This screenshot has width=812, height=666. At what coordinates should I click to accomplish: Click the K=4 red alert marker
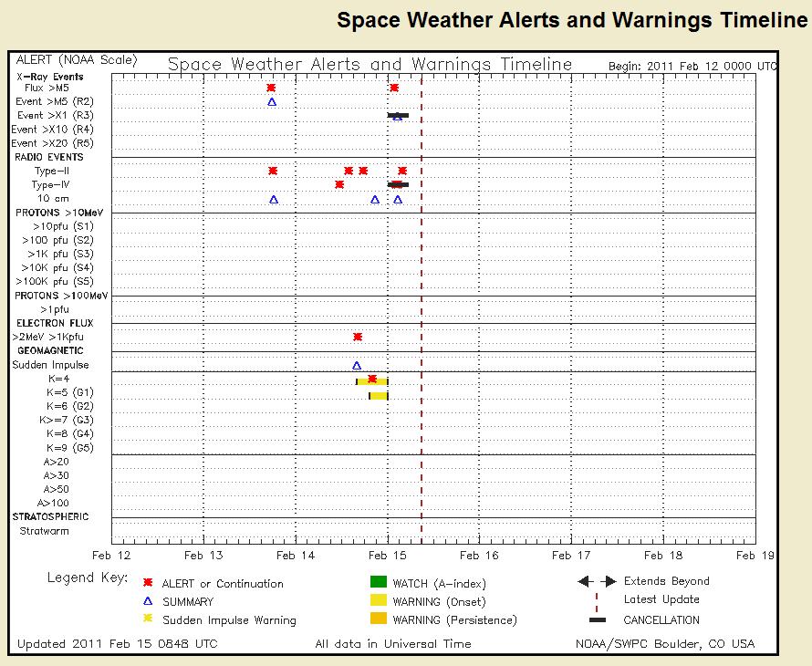point(372,380)
